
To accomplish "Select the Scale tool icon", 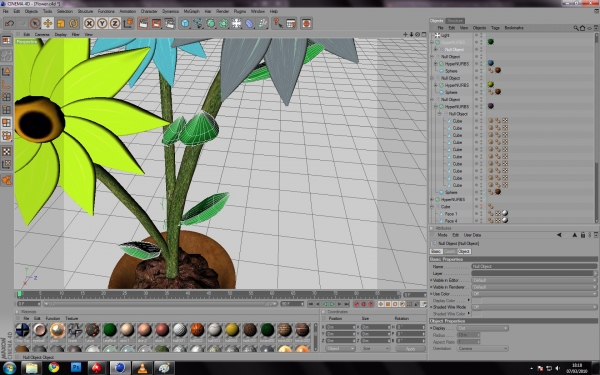I will 60,23.
